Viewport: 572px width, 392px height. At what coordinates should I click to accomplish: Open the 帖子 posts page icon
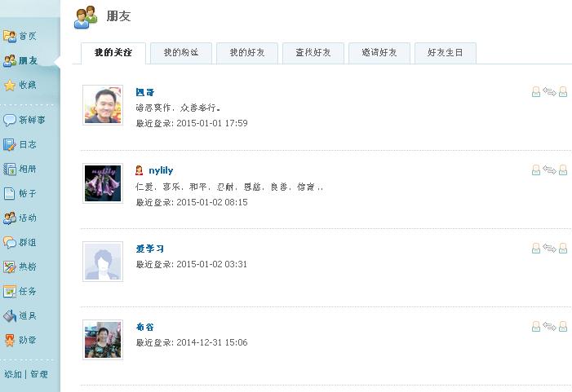pos(10,193)
